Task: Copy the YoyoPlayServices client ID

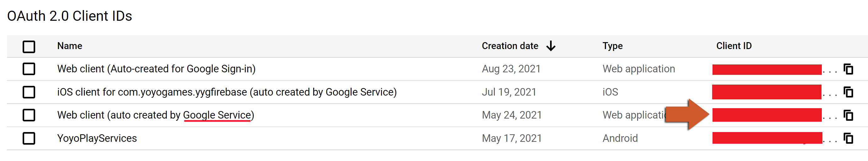Action: [848, 138]
